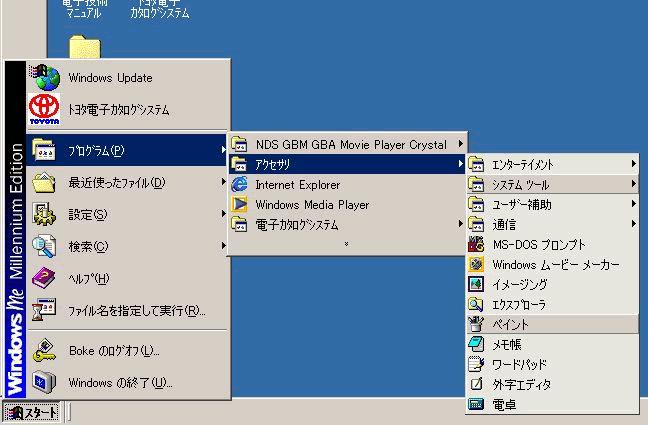Expand the arrow beside 電子カタログシステム folder
This screenshot has height=425, width=648.
click(x=460, y=224)
